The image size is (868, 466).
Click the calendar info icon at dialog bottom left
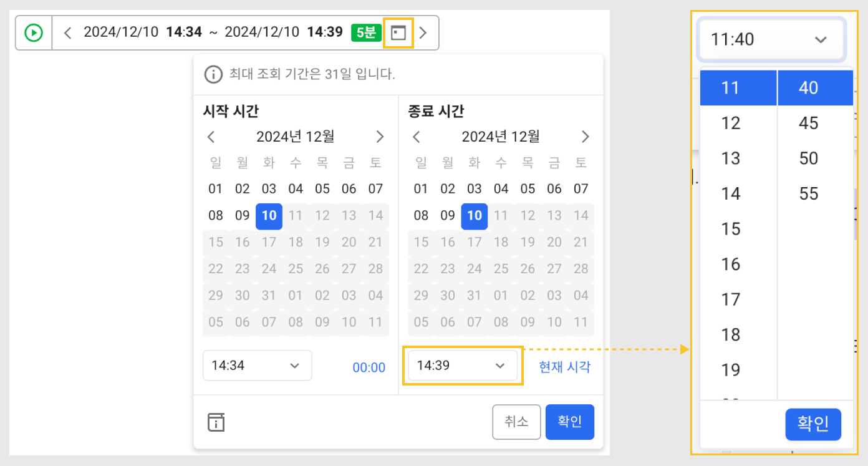tap(216, 422)
